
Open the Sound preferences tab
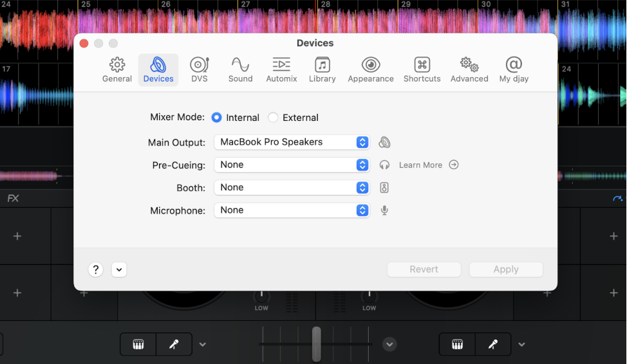(240, 70)
